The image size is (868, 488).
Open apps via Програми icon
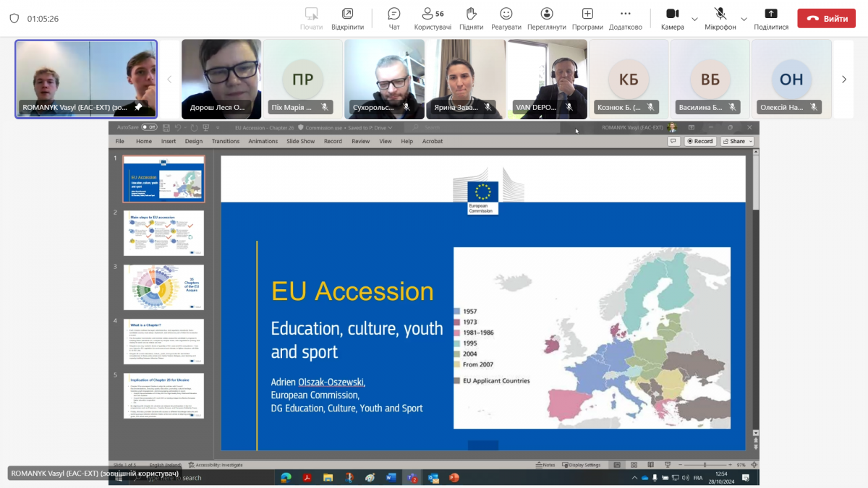pos(587,19)
